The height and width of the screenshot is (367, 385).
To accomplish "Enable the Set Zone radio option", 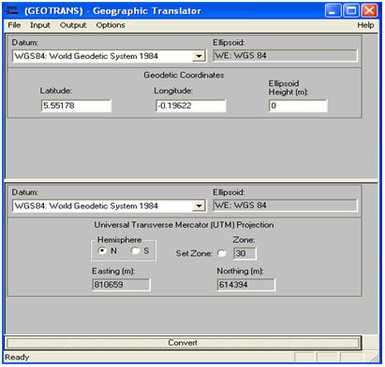I will click(x=221, y=253).
